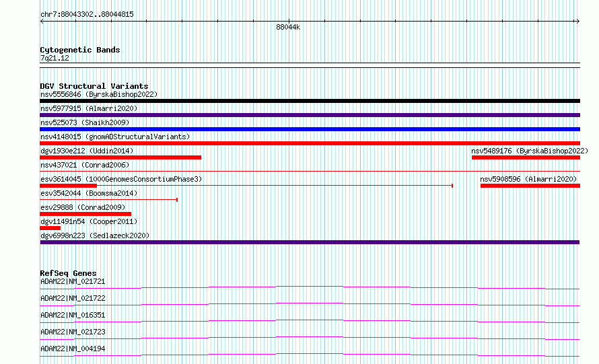The width and height of the screenshot is (599, 364).
Task: Open nsv5908596 (Almarri2020) variant label
Action: pyautogui.click(x=528, y=179)
